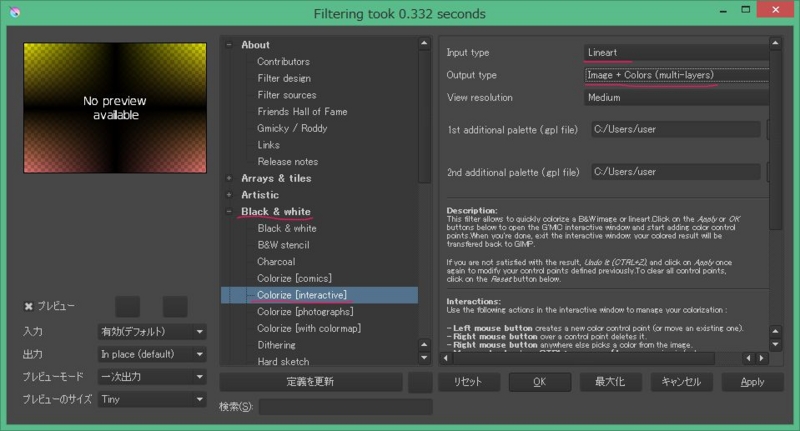Open the 入力 dropdown

152,332
